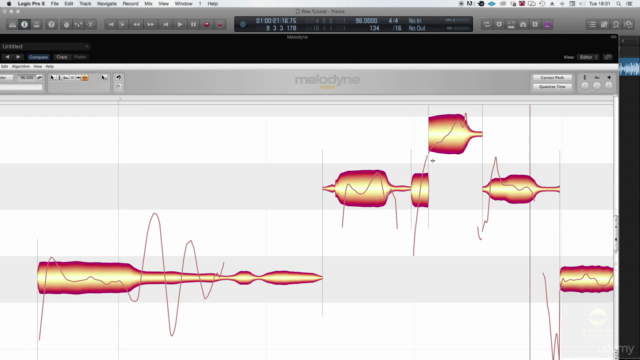The image size is (640, 360).
Task: Click the Fast Forward transport button
Action: 151,24
